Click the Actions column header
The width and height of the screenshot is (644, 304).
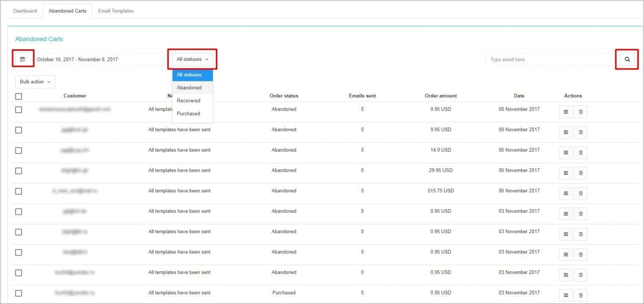pos(573,96)
